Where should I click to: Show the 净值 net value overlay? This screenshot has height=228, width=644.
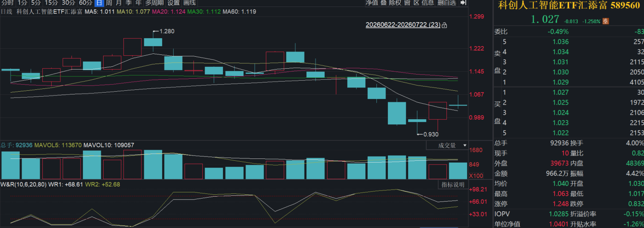point(371,3)
